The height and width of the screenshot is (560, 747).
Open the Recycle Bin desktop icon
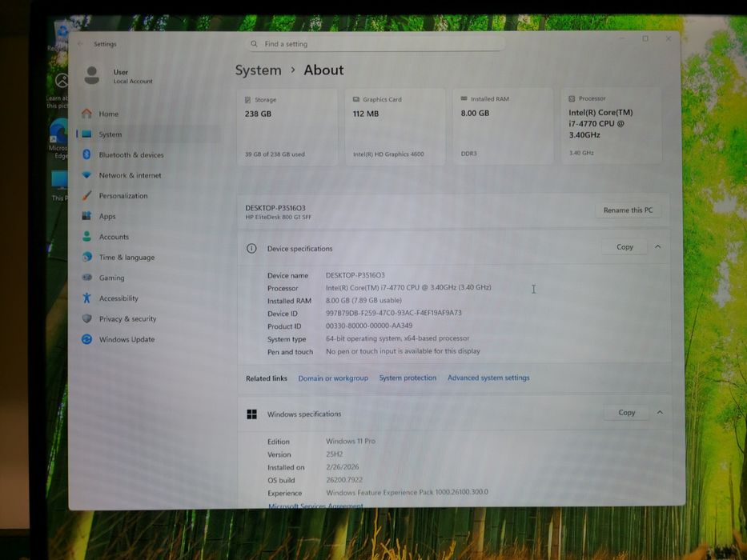(61, 36)
